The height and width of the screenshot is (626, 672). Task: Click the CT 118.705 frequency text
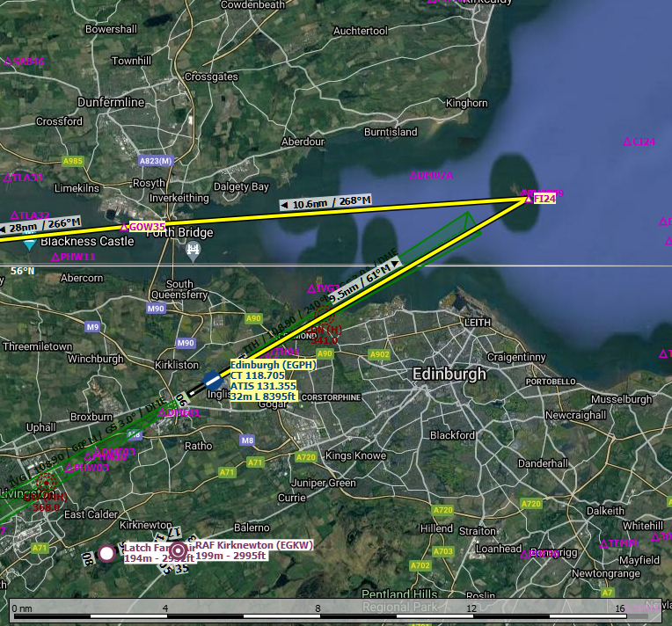point(258,375)
